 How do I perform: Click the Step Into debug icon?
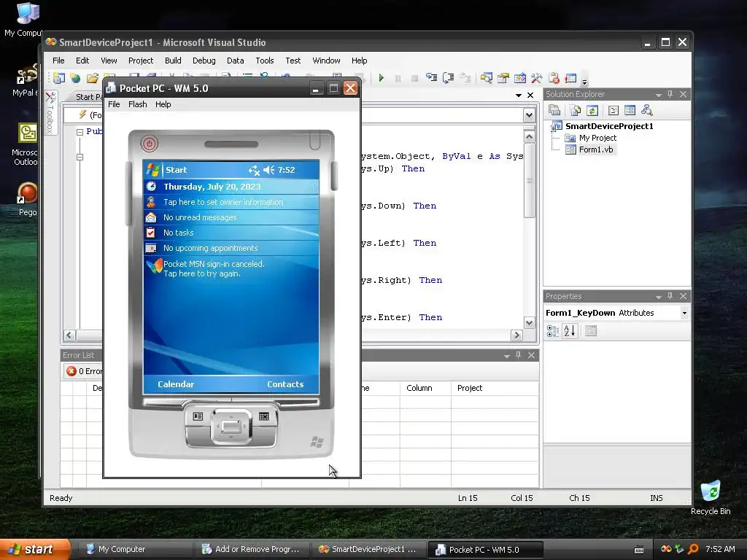(x=432, y=78)
